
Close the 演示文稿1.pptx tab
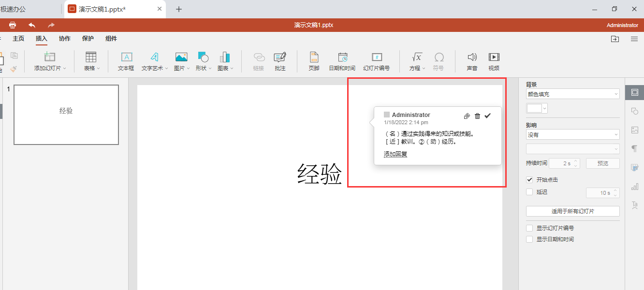coord(160,9)
